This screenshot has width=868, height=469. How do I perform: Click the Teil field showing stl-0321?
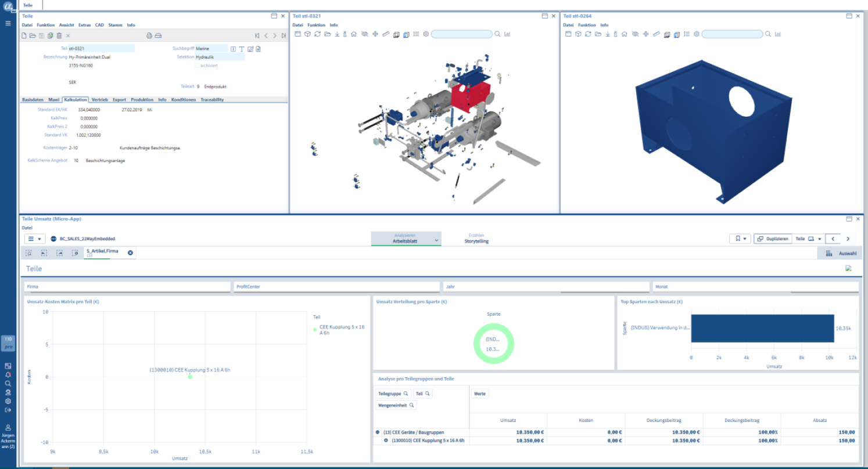102,49
